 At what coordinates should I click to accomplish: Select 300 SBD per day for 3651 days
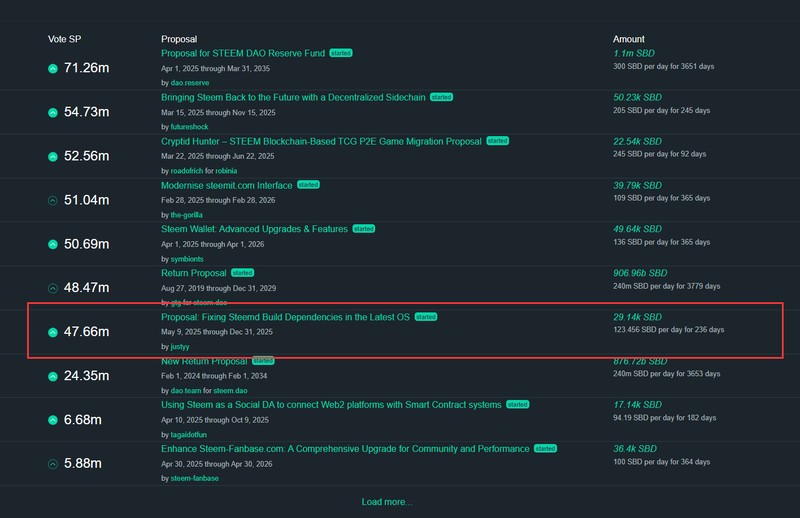pyautogui.click(x=664, y=66)
